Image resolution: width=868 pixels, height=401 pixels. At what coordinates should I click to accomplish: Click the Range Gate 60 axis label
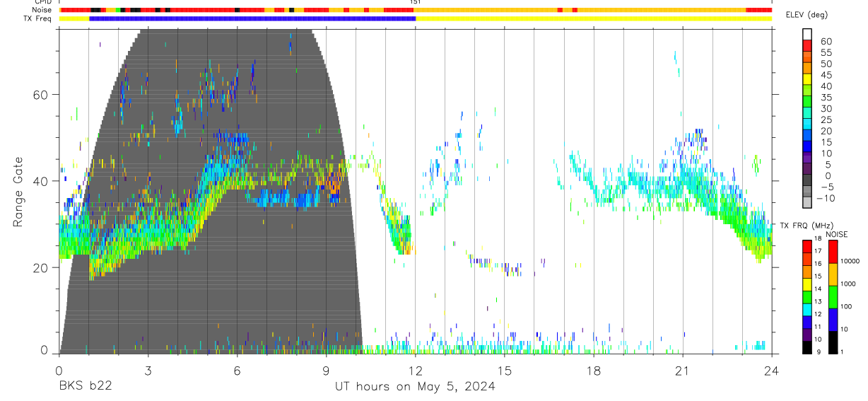point(40,95)
